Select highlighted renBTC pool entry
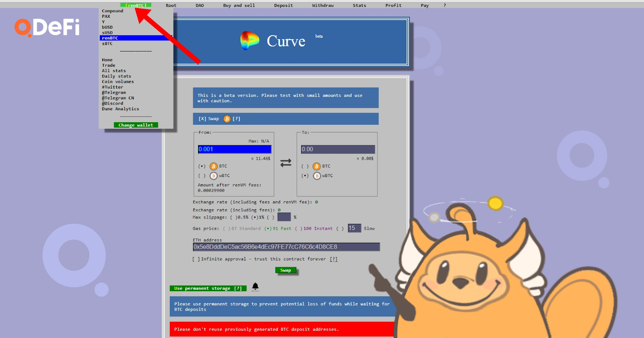 tap(136, 38)
